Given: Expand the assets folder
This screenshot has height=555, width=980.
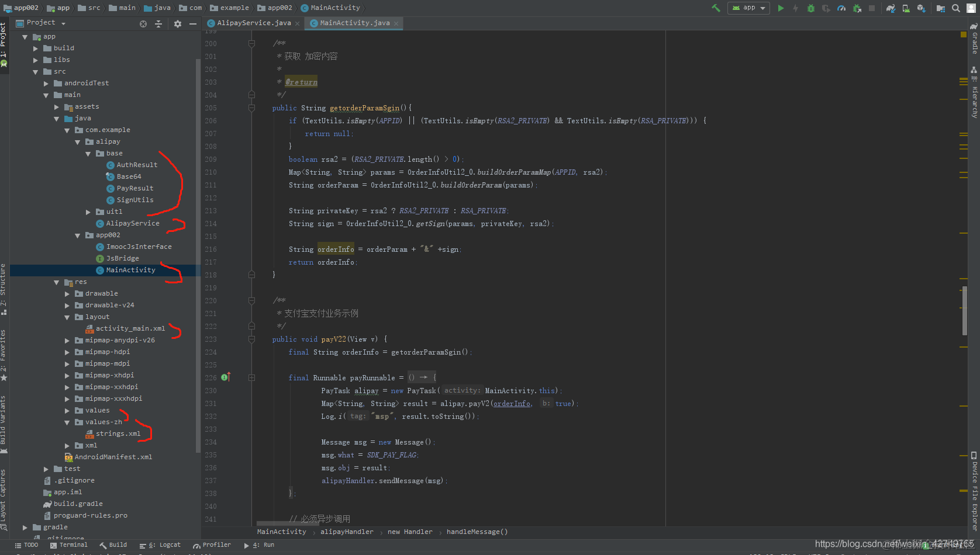Looking at the screenshot, I should tap(57, 107).
